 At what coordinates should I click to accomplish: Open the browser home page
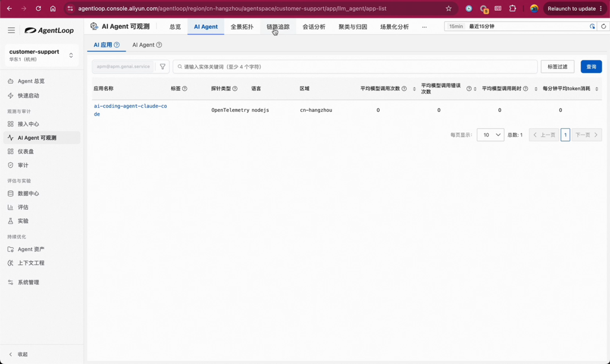tap(53, 8)
